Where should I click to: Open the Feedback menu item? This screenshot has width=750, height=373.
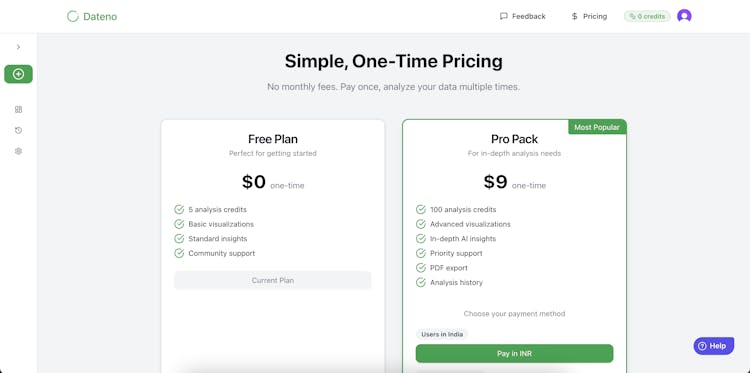(x=522, y=16)
